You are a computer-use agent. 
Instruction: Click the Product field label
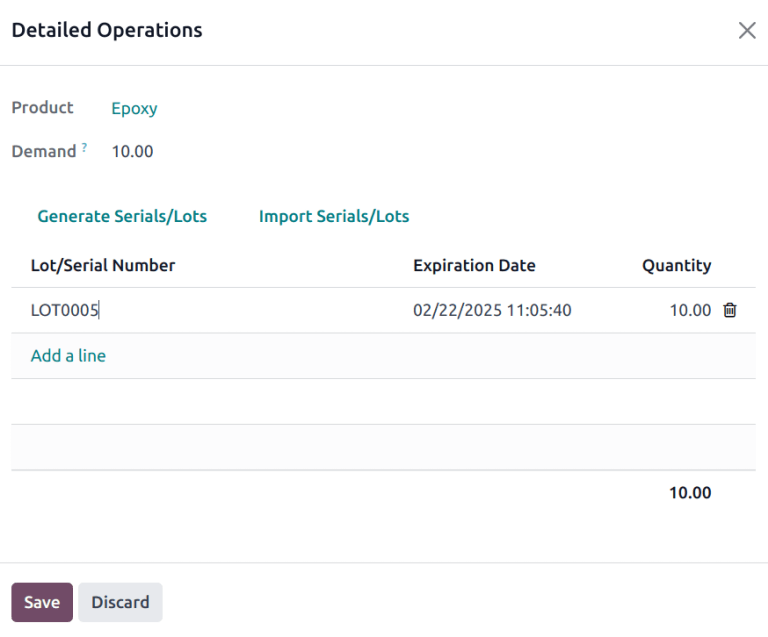pos(42,107)
